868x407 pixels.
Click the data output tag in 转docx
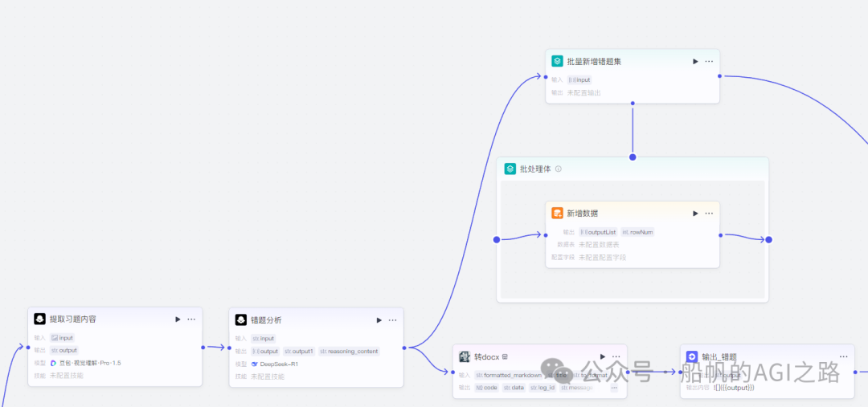click(514, 388)
